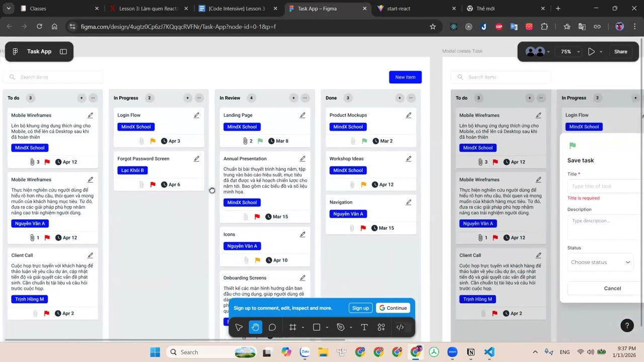This screenshot has width=644, height=362.
Task: Switch to Lesson 3 React tab
Action: (149, 9)
